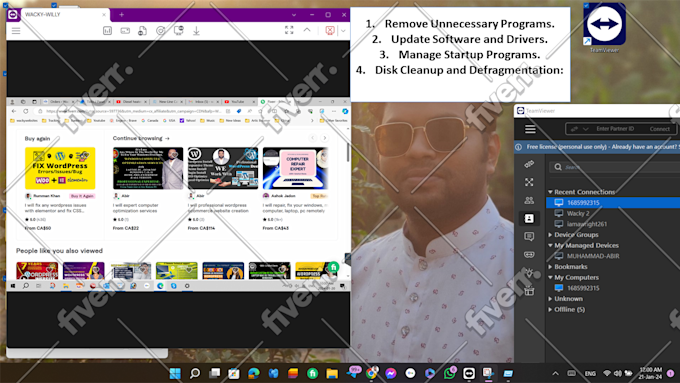The width and height of the screenshot is (680, 383).
Task: Open the tab list chevron in the purple title bar
Action: coord(294,15)
